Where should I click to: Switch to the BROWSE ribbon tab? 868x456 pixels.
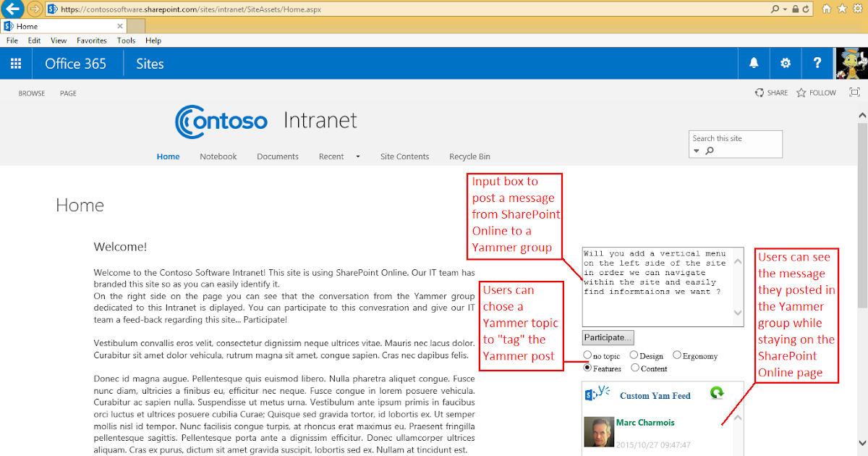click(32, 93)
